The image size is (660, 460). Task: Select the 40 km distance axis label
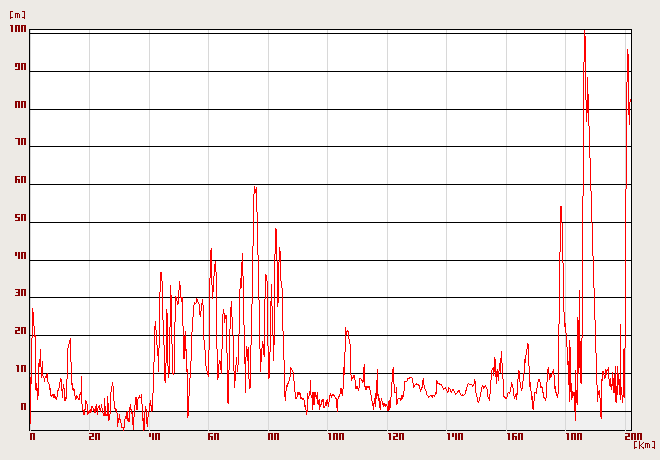point(154,437)
